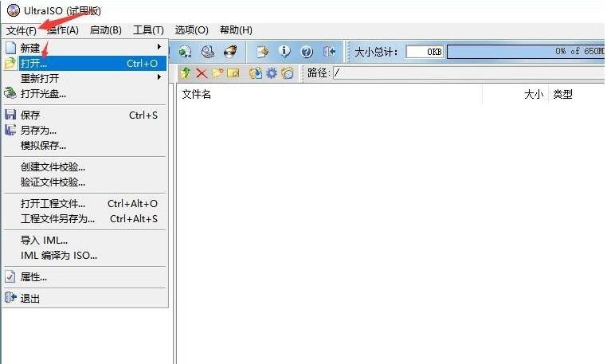Click the exit door icon in toolbar
The width and height of the screenshot is (607, 364).
[329, 52]
